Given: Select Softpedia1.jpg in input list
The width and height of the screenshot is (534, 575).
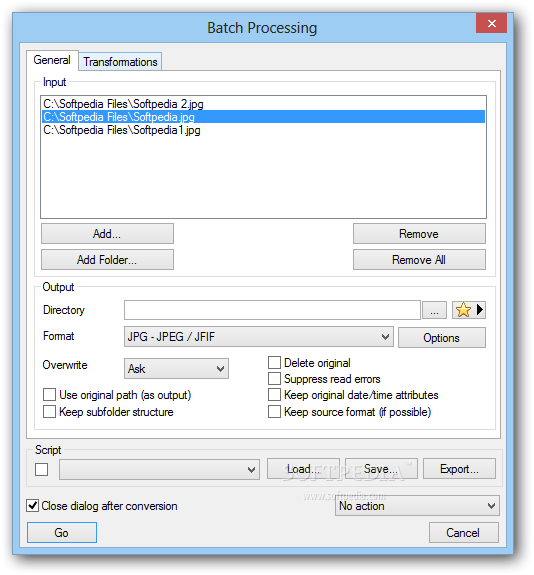Looking at the screenshot, I should pos(263,130).
